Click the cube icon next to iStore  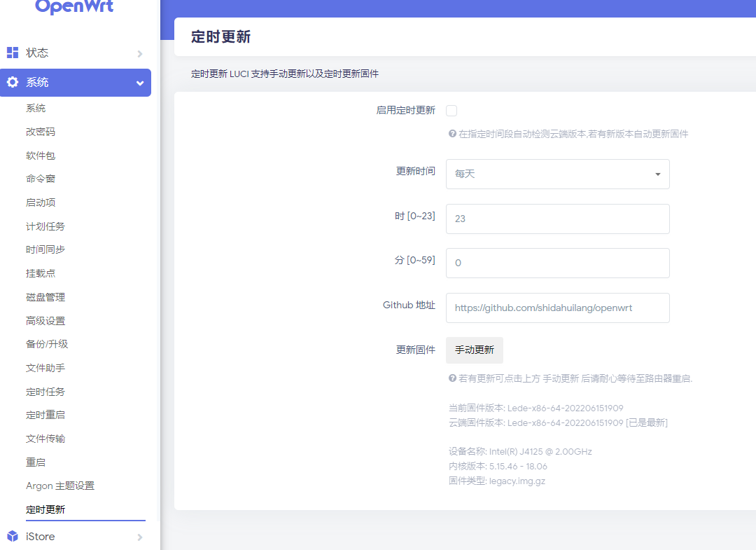tap(11, 536)
